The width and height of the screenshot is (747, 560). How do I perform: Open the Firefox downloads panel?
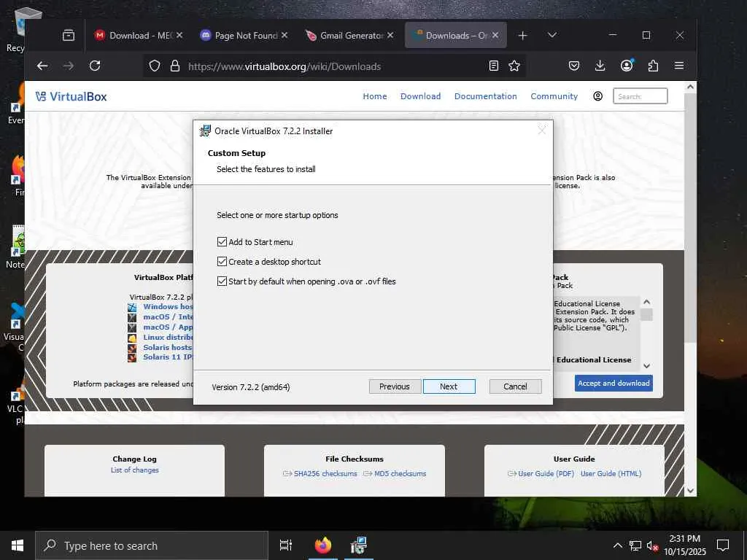click(x=600, y=66)
